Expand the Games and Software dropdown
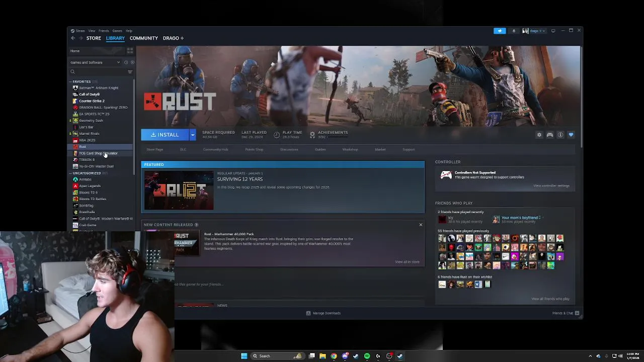644x362 pixels. tap(96, 62)
